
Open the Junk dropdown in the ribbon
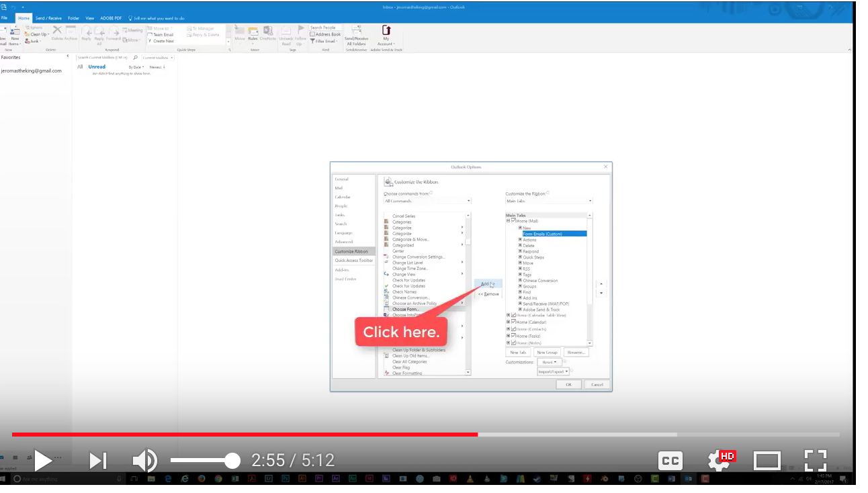point(33,41)
